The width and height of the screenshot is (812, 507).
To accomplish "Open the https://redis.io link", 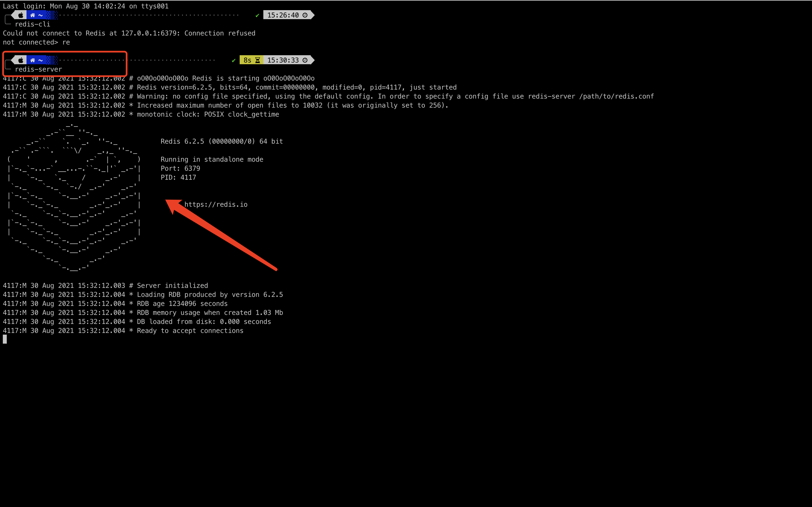I will [216, 204].
